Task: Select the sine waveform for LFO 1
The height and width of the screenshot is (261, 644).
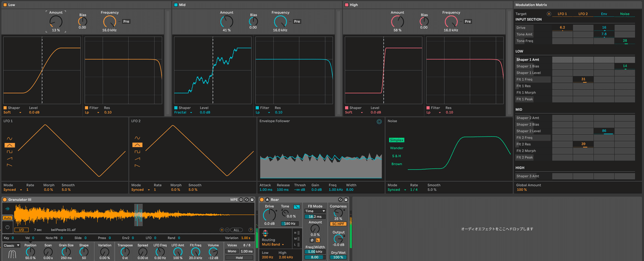Action: pyautogui.click(x=10, y=138)
